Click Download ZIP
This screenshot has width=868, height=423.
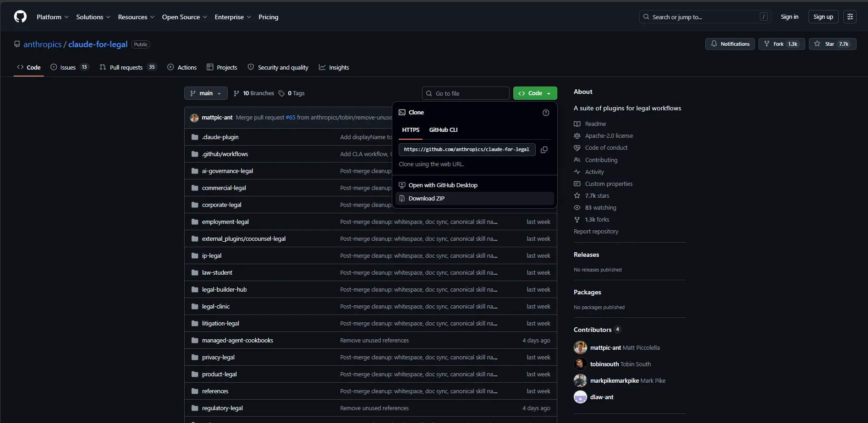(x=475, y=198)
